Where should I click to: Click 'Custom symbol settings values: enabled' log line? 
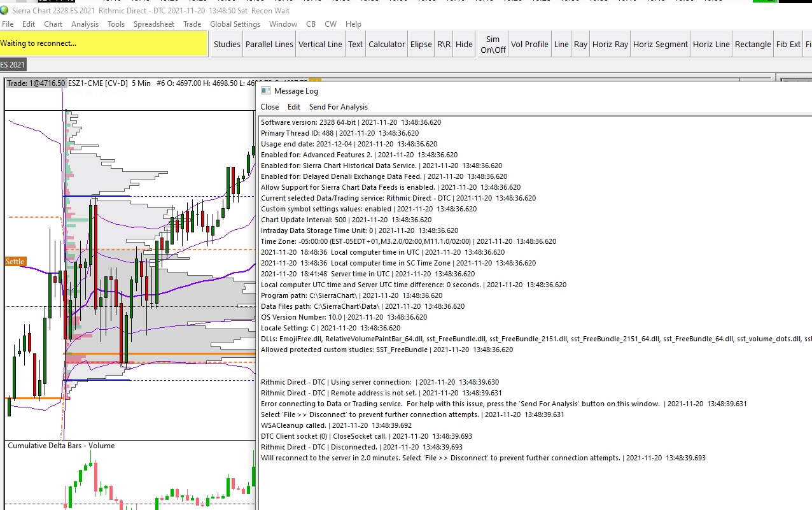(x=368, y=209)
